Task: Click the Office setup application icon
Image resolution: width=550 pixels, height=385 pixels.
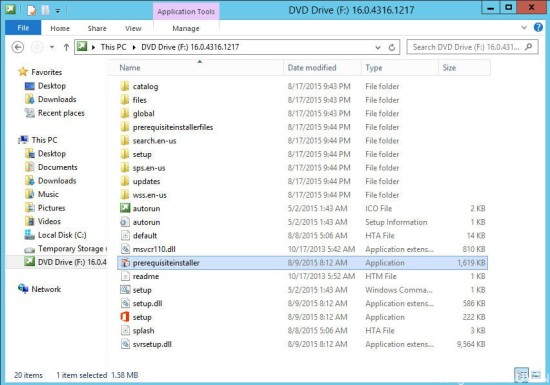Action: 125,317
